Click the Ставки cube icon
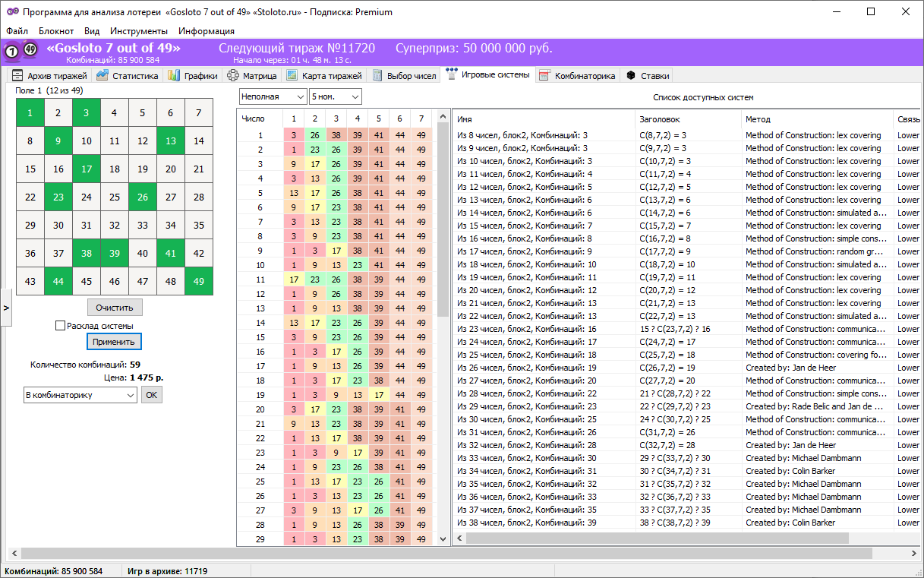 [x=630, y=76]
